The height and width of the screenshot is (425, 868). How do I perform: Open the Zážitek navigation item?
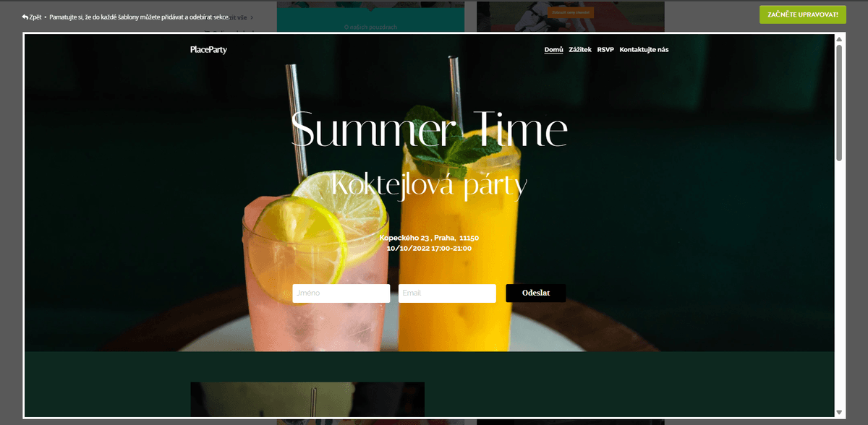point(580,49)
